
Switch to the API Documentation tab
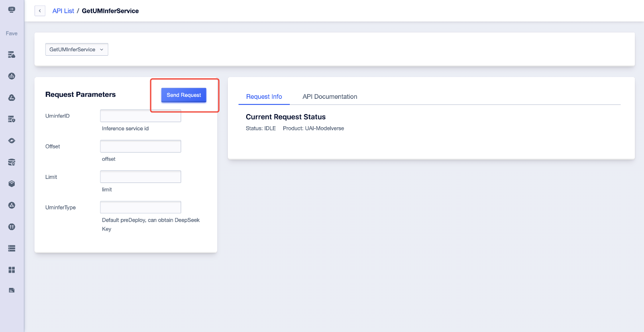click(x=329, y=96)
